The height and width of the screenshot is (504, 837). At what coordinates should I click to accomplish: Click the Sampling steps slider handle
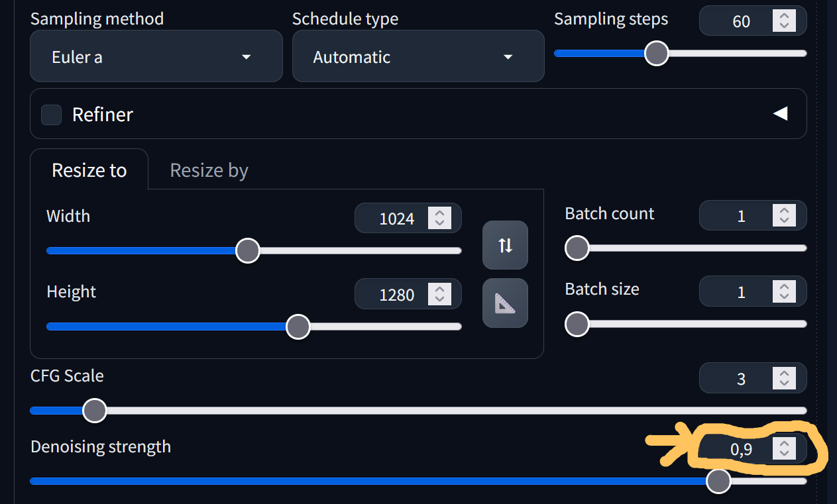coord(657,53)
